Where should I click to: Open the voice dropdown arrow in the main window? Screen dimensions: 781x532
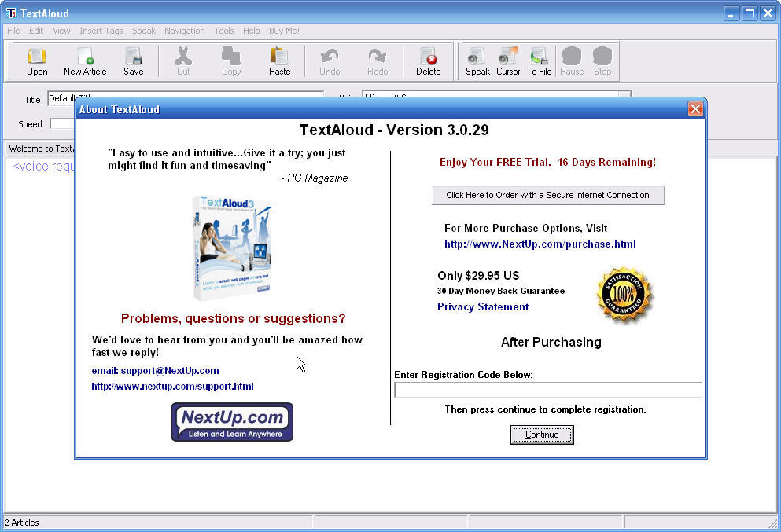click(x=625, y=94)
